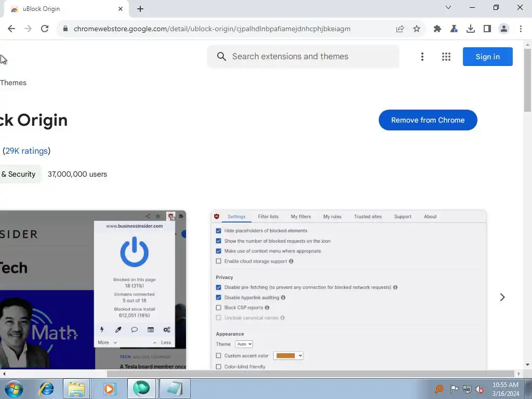
Task: Click Remove from Chrome button
Action: (x=428, y=120)
